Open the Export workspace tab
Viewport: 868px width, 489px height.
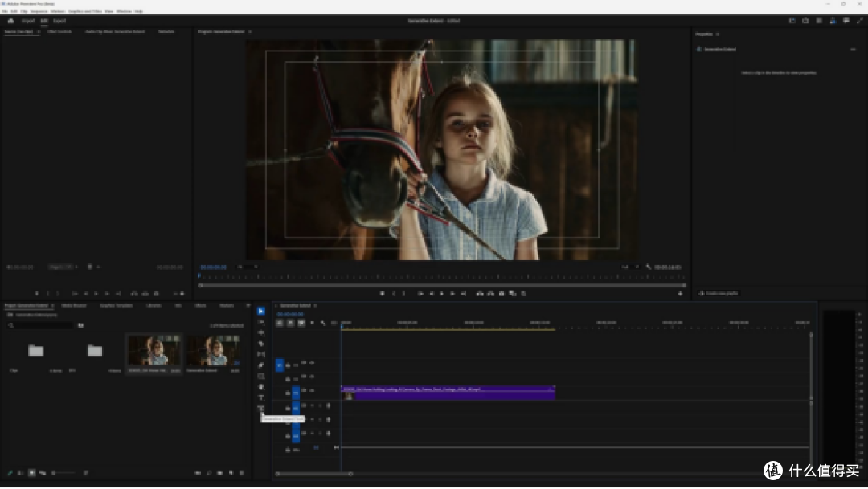click(59, 20)
